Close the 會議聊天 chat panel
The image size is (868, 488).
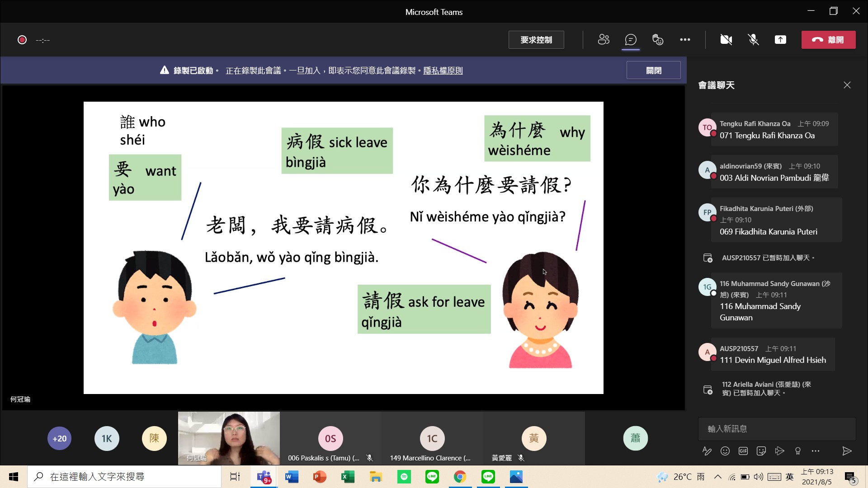[x=847, y=85]
